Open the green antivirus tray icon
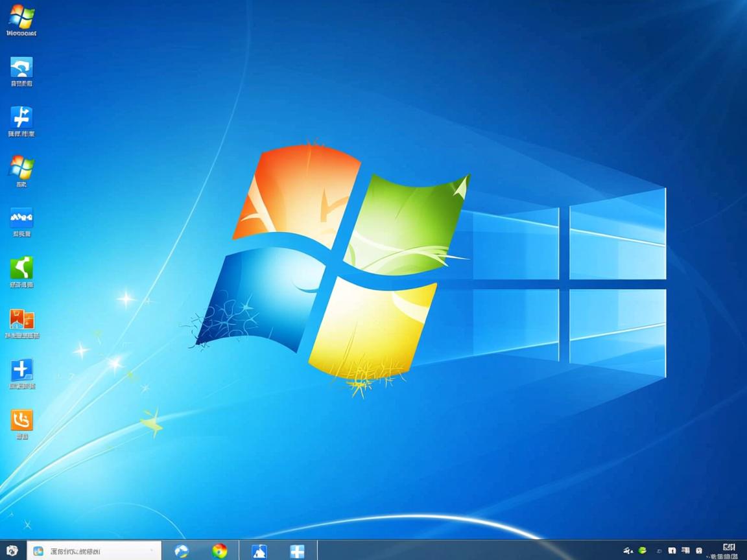Viewport: 747px width, 560px height. coord(641,551)
